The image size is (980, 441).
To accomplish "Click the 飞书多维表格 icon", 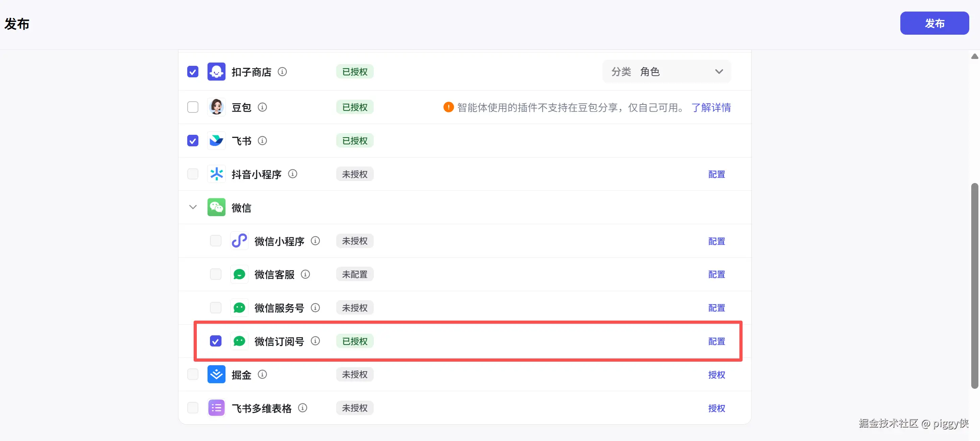I will (x=216, y=408).
